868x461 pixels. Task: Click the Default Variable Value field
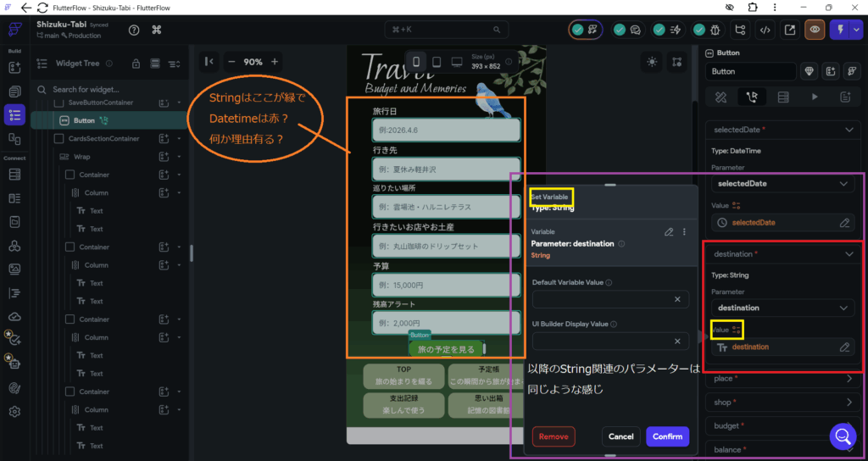602,299
